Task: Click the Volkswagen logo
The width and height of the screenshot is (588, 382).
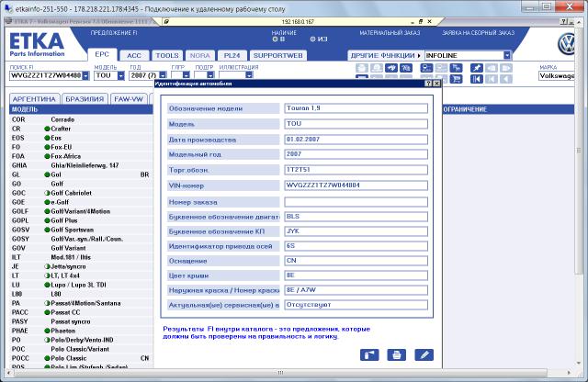Action: point(566,44)
